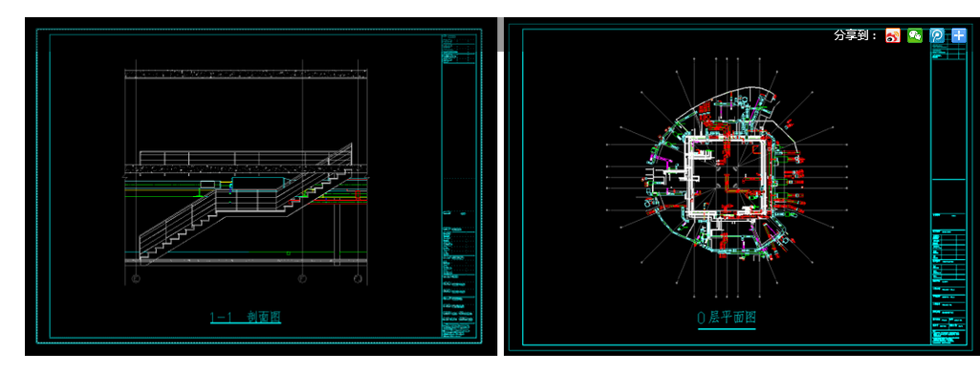Image resolution: width=980 pixels, height=374 pixels.
Task: Open the 1-1 剖面图 section drawing thumbnail
Action: click(x=261, y=187)
